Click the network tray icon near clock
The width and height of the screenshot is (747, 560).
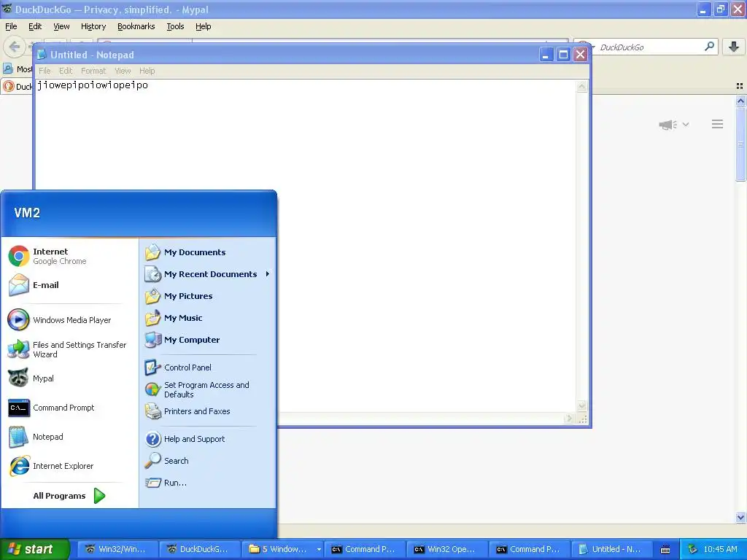coord(692,549)
